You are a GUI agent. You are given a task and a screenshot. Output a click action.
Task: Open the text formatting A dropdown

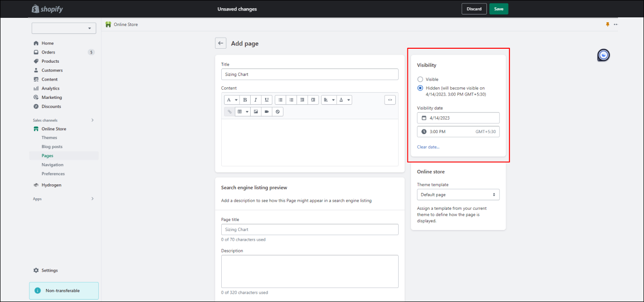click(232, 100)
